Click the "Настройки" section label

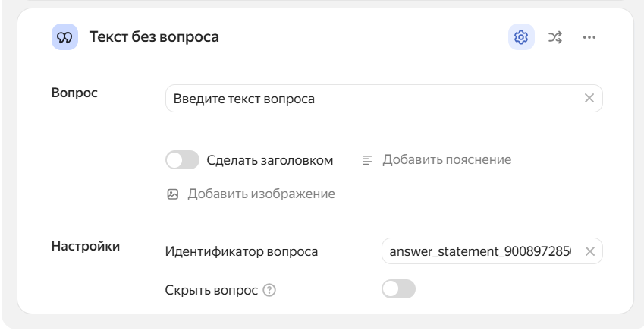click(85, 246)
